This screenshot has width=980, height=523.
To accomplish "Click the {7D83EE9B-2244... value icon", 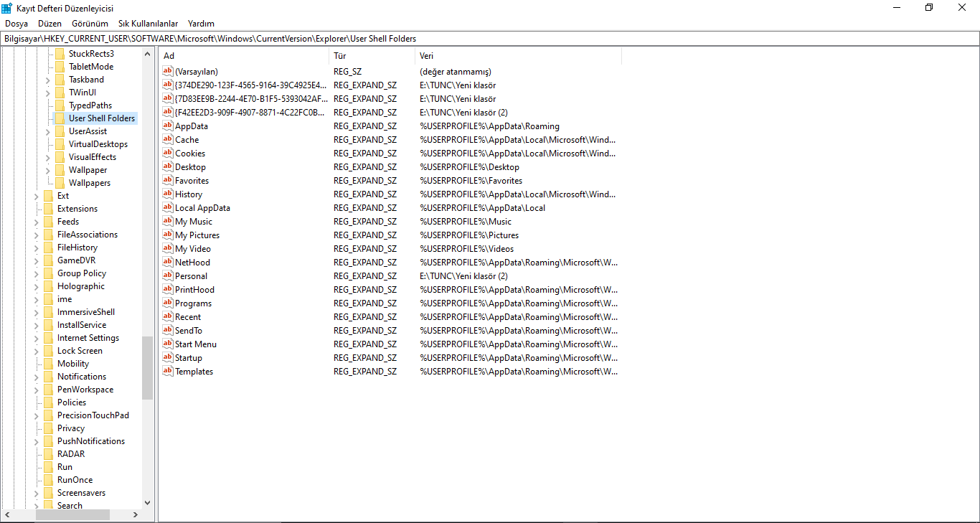I will pos(168,98).
